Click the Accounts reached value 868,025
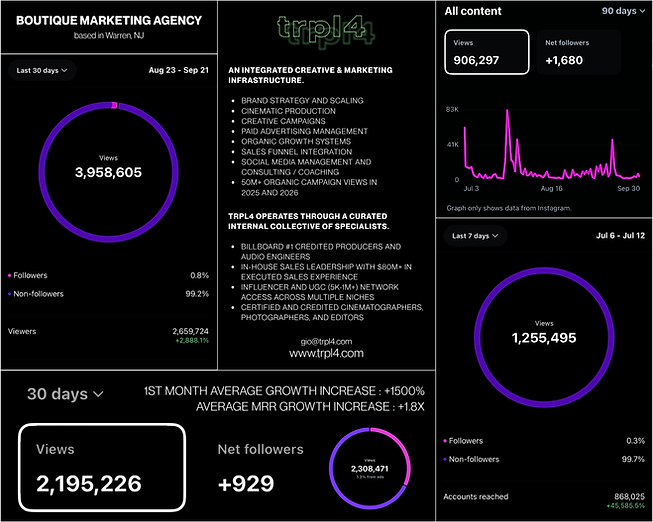Image resolution: width=653 pixels, height=522 pixels. click(x=629, y=497)
